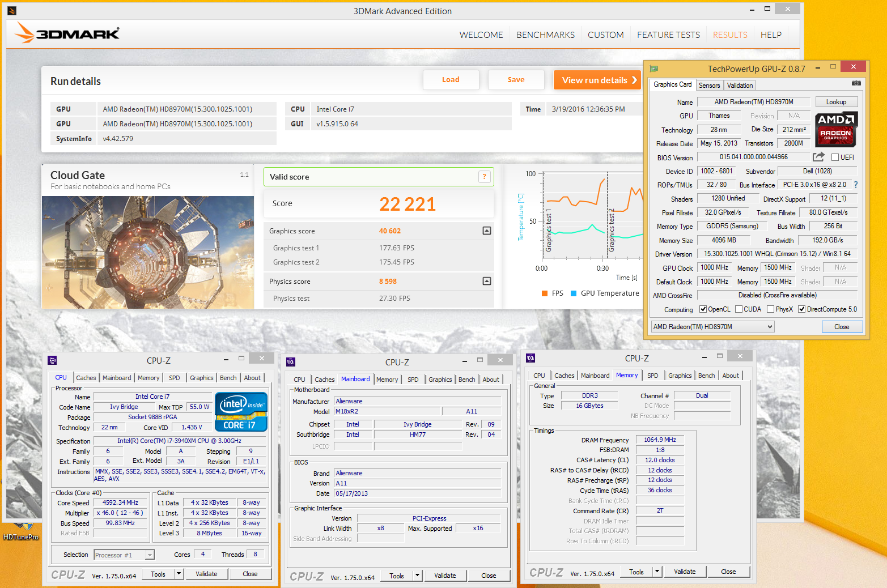The width and height of the screenshot is (887, 588).
Task: Open the HDTunePro desktop shortcut
Action: point(20,531)
